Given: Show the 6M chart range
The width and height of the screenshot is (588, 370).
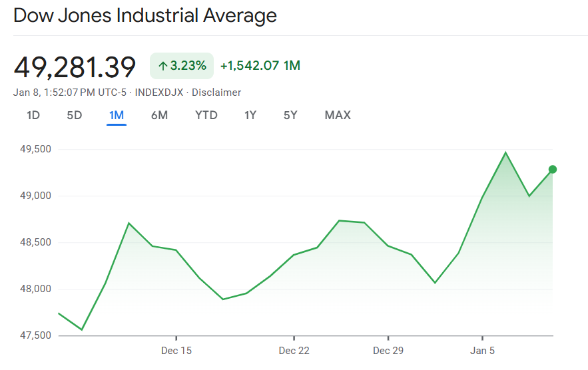Looking at the screenshot, I should pos(159,115).
